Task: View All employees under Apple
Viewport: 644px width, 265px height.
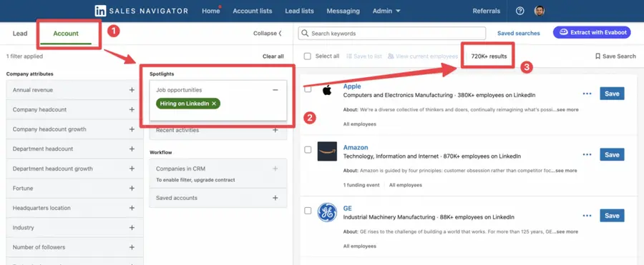Action: (x=359, y=124)
